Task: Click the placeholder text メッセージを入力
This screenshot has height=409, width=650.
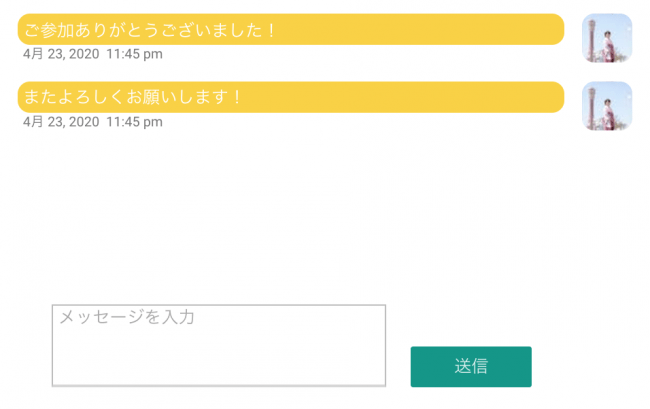Action: click(126, 317)
